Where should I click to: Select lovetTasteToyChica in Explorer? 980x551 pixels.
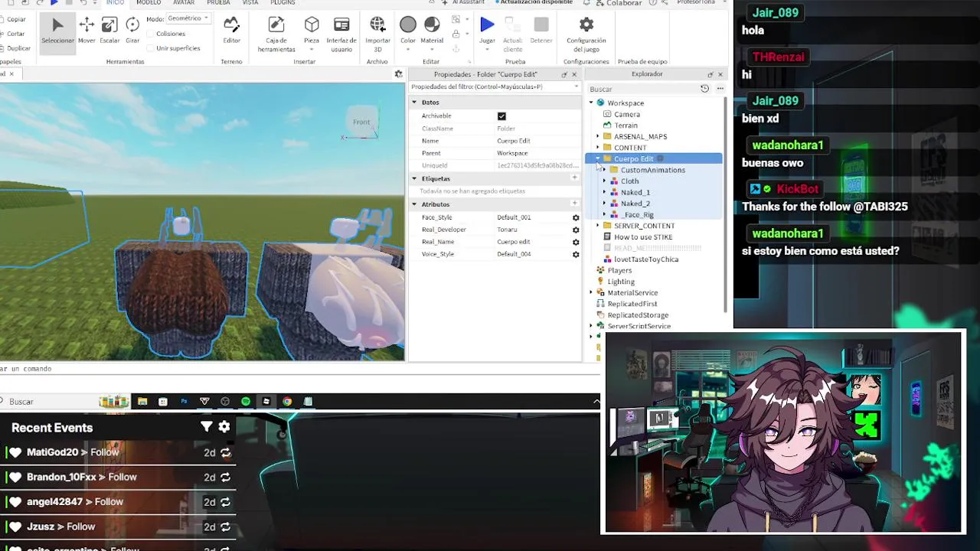point(646,259)
